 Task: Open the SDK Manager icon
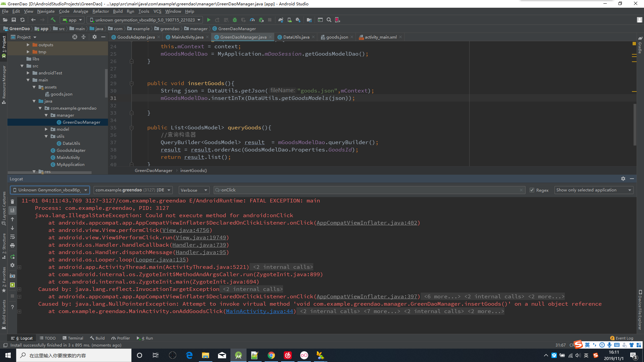[x=298, y=20]
